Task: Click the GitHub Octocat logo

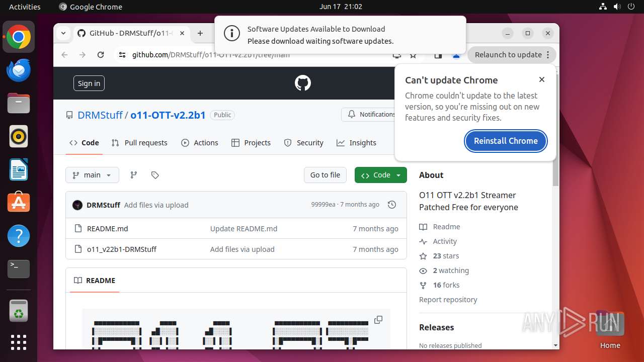Action: coord(303,83)
